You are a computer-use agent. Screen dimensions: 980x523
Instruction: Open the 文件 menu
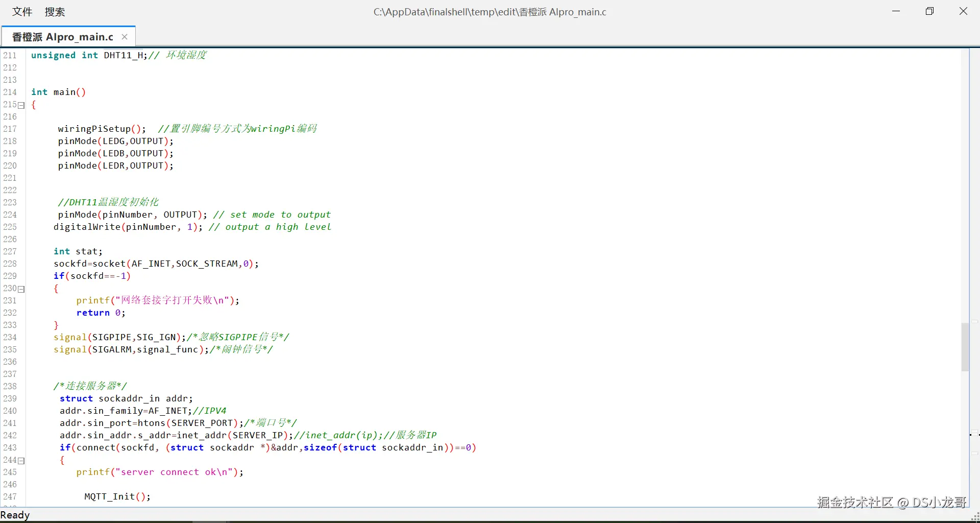click(22, 12)
